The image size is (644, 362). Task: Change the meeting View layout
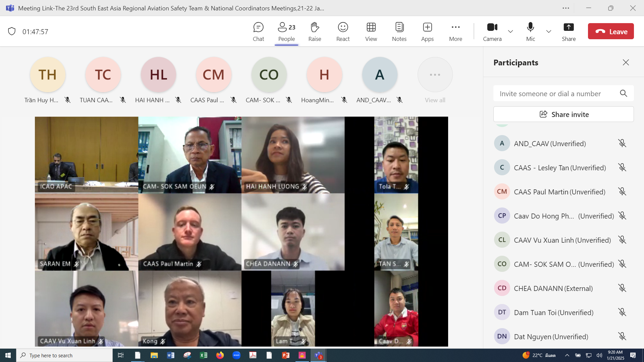tap(371, 32)
